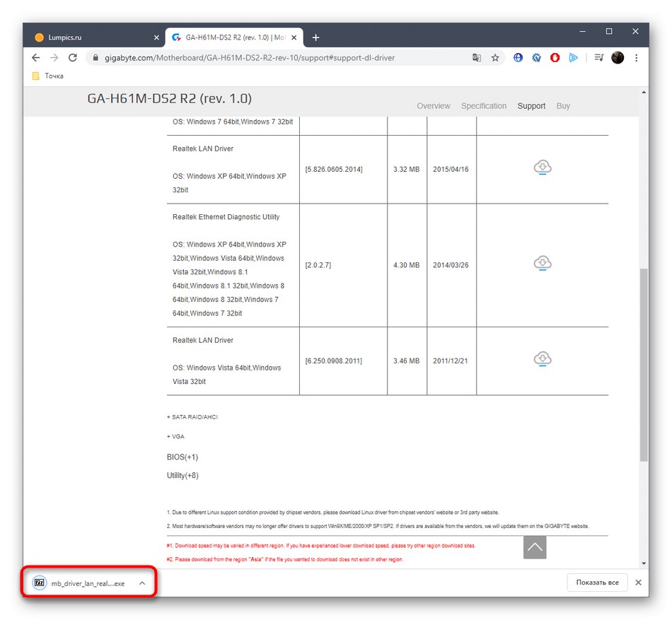Viewport: 672px width, 620px height.
Task: Click version text [5.826.0605.2014]
Action: 333,170
